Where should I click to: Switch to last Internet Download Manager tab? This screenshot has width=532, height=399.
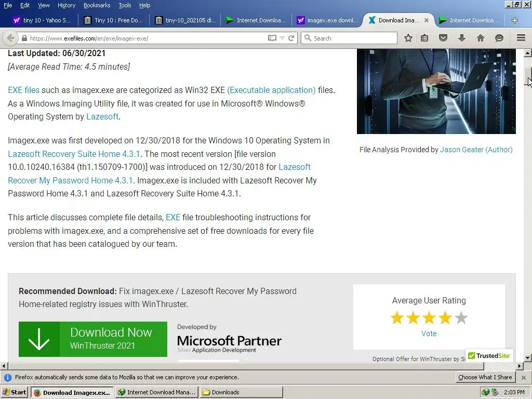coord(470,20)
